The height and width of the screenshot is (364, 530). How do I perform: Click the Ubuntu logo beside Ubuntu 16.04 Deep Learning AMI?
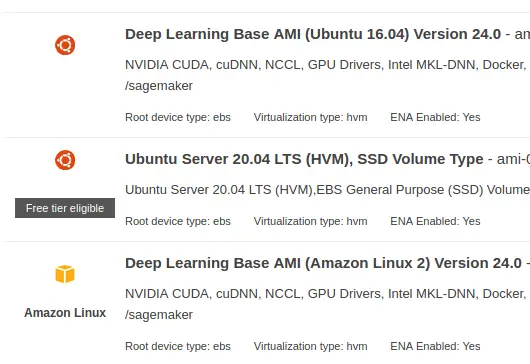[65, 45]
